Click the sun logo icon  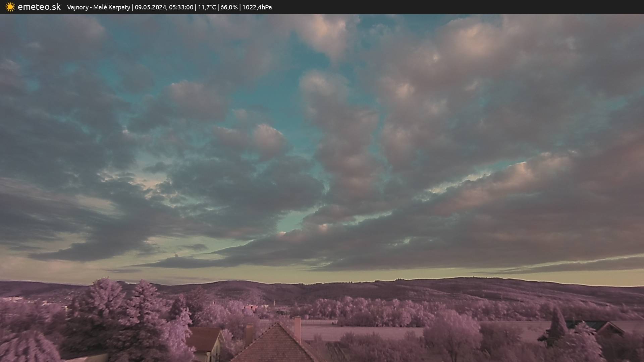pos(10,7)
